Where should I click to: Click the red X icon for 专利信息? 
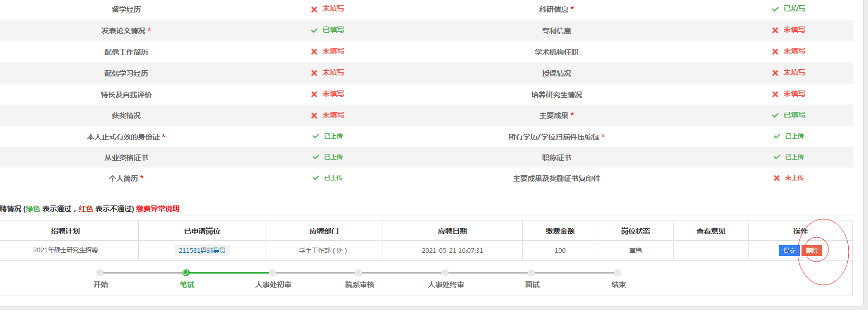click(775, 31)
